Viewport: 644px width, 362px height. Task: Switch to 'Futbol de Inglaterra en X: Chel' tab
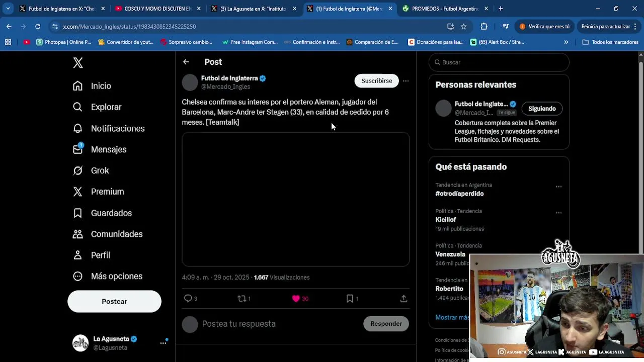tap(61, 9)
